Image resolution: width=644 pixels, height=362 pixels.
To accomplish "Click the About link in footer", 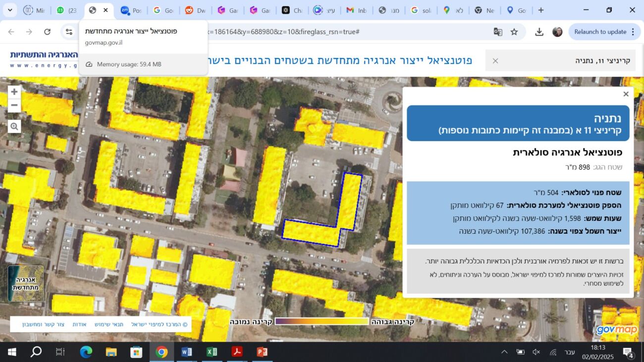I will click(80, 324).
